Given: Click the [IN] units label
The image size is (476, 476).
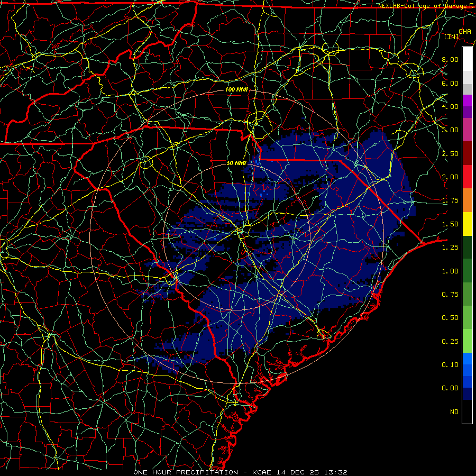Looking at the screenshot, I should [x=452, y=36].
